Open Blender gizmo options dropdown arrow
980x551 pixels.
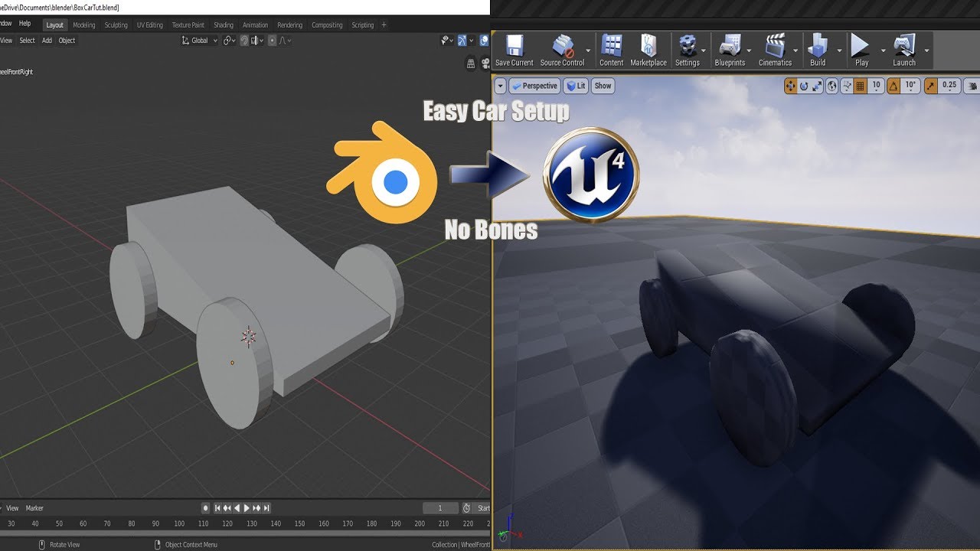pos(471,41)
